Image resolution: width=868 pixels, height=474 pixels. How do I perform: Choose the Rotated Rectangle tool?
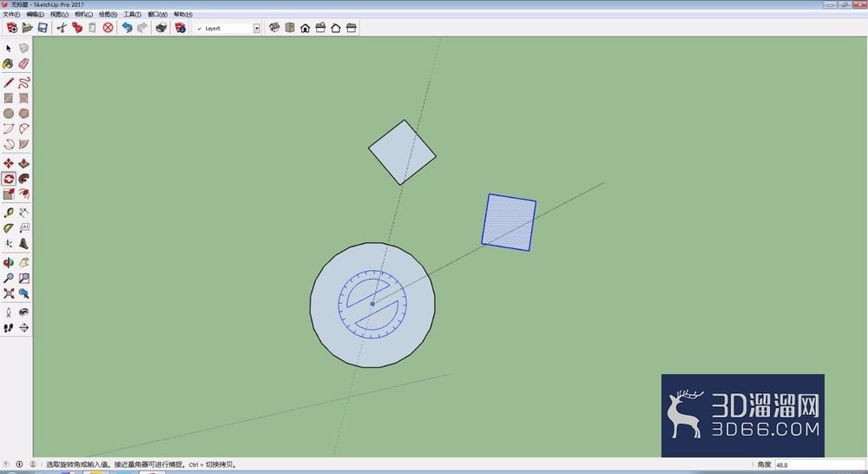(x=23, y=98)
